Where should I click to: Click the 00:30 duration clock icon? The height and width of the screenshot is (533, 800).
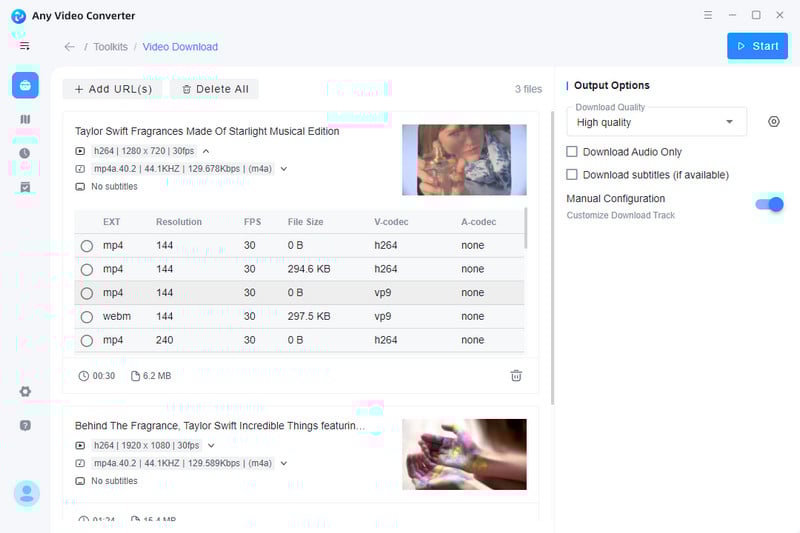84,376
